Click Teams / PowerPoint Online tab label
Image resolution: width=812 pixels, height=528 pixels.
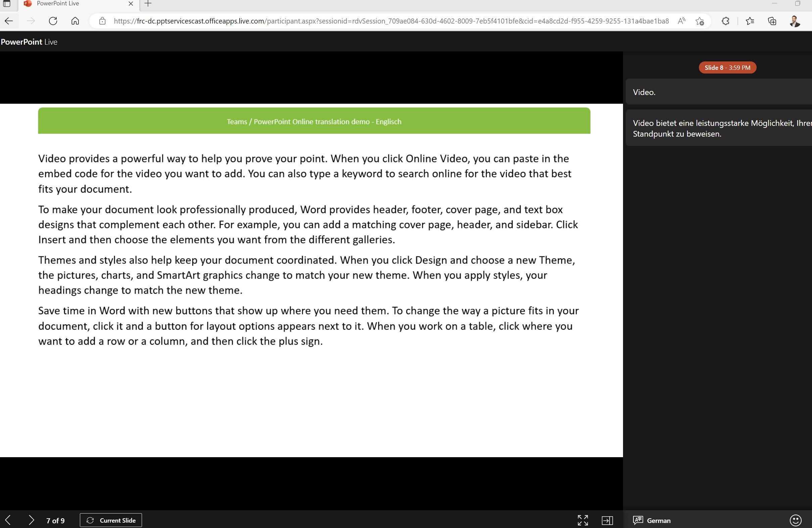314,122
